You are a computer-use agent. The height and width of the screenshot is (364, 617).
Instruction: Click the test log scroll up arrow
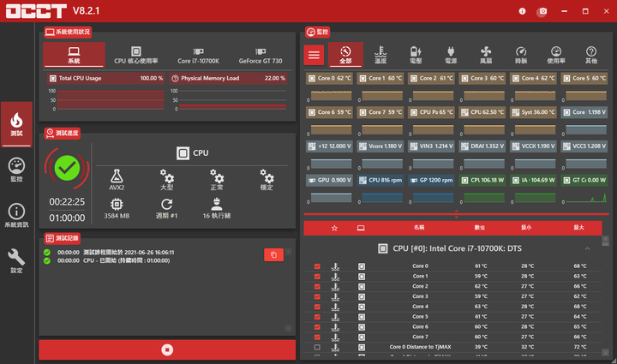coord(289,252)
